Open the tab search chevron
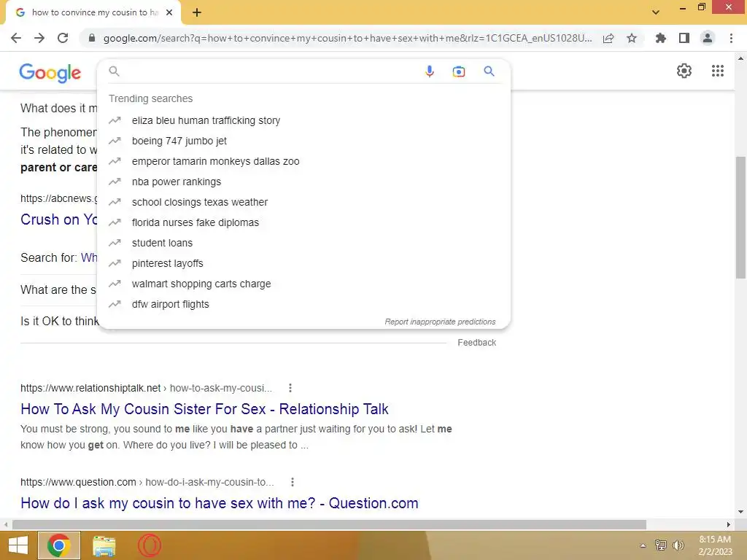Viewport: 747px width, 560px height. point(656,12)
